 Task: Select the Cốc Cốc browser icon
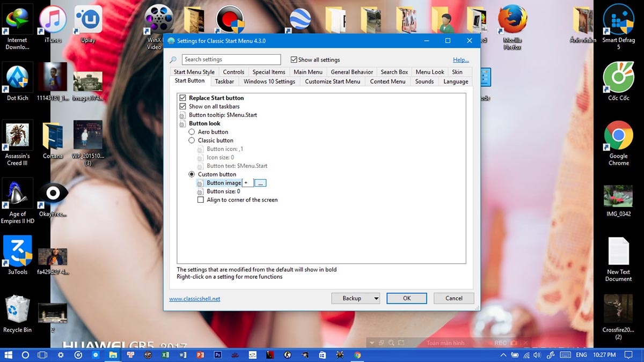(618, 82)
